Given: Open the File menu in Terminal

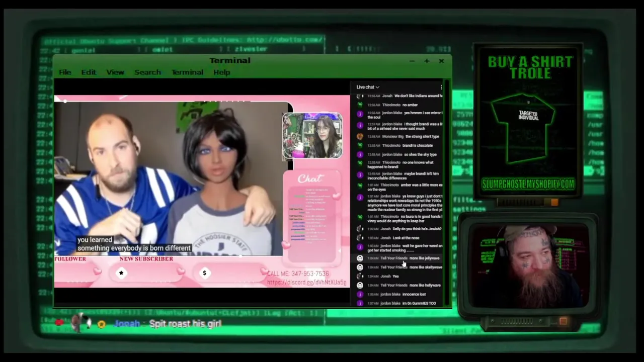Looking at the screenshot, I should [65, 72].
